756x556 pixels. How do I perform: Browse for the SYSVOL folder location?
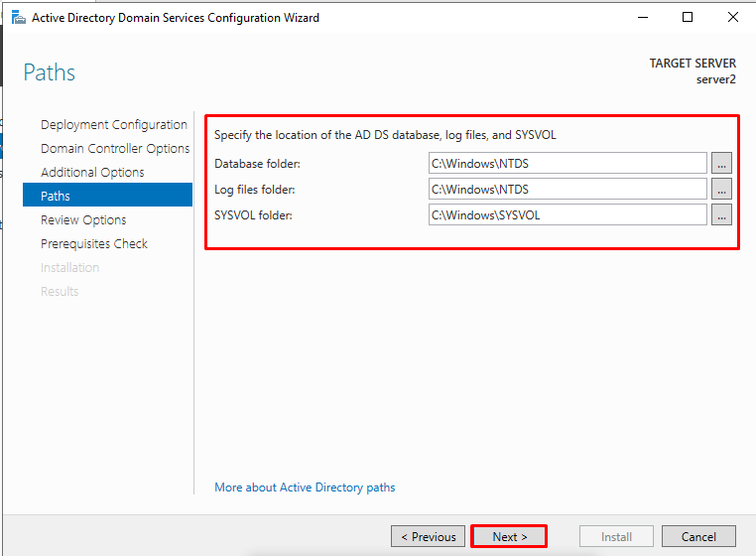point(721,214)
